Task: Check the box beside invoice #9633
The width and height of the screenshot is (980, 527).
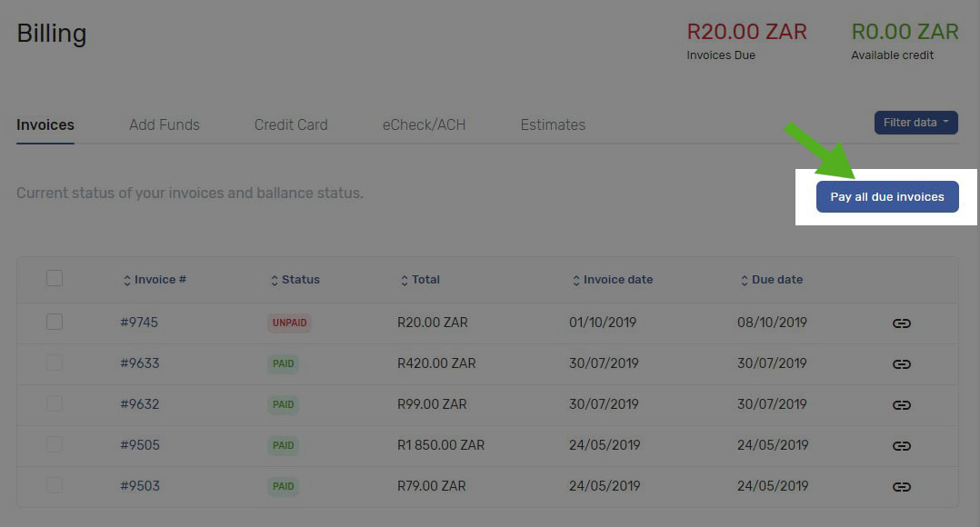Action: pyautogui.click(x=55, y=363)
